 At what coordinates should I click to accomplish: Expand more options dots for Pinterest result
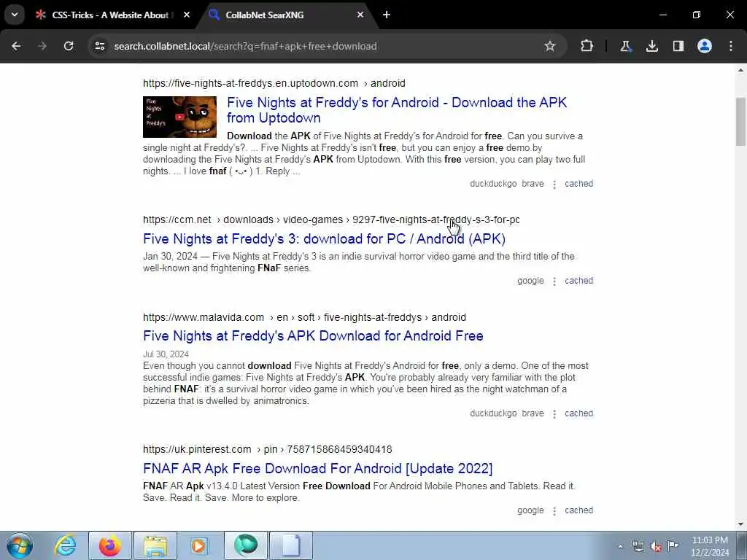coord(554,511)
